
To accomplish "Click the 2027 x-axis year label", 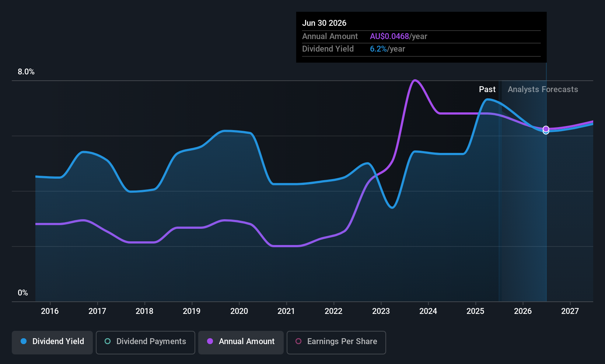I will click(570, 311).
